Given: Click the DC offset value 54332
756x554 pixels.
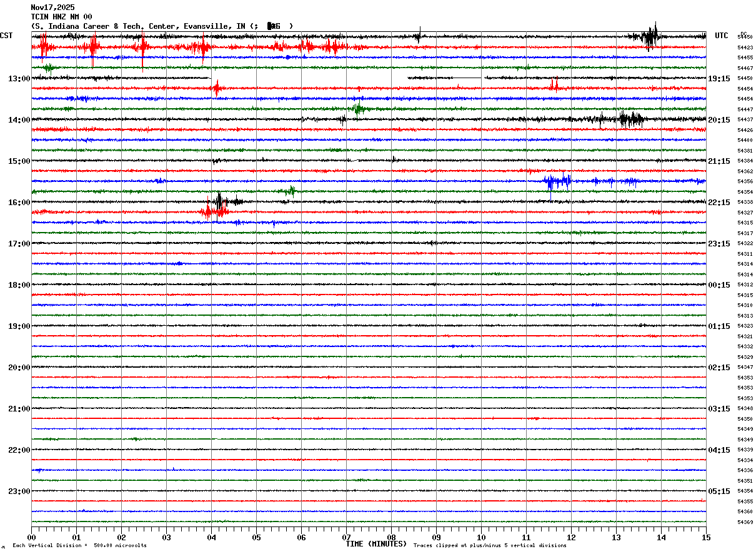Looking at the screenshot, I should pos(745,346).
